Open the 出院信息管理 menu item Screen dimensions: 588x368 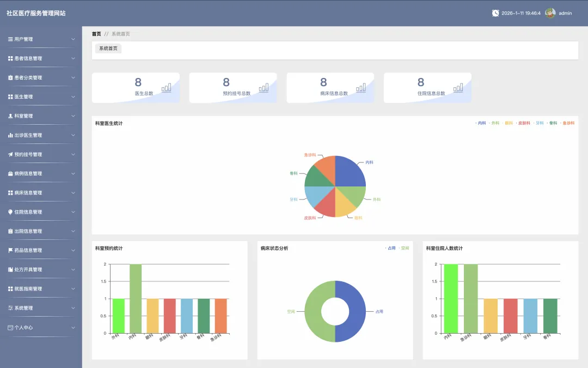tap(41, 231)
